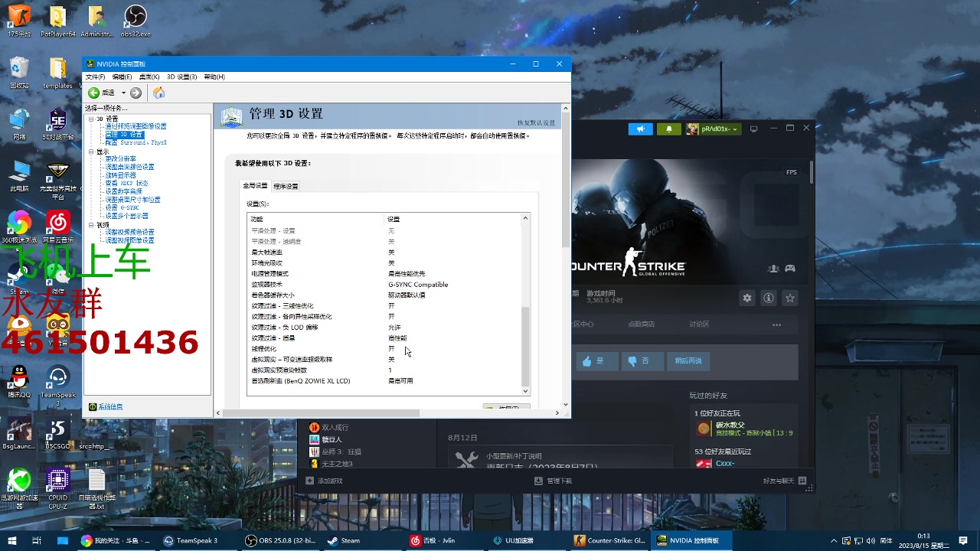The image size is (980, 551).
Task: Collapse the 显示 tree node
Action: 91,152
